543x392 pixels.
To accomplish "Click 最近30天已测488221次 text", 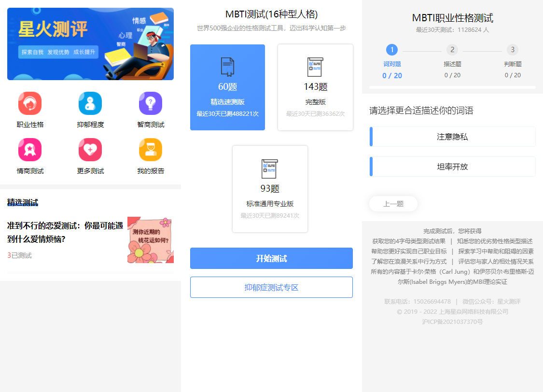I will [227, 113].
